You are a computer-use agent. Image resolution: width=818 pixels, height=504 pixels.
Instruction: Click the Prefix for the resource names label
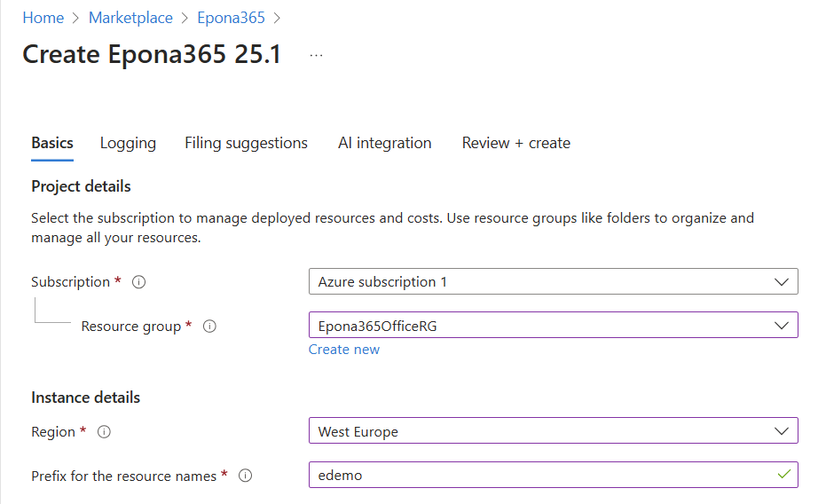click(x=123, y=476)
